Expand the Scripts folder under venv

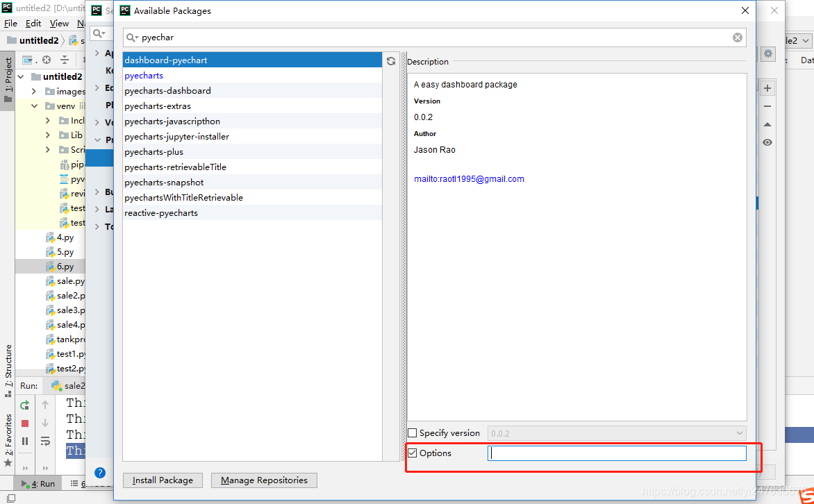click(x=48, y=149)
